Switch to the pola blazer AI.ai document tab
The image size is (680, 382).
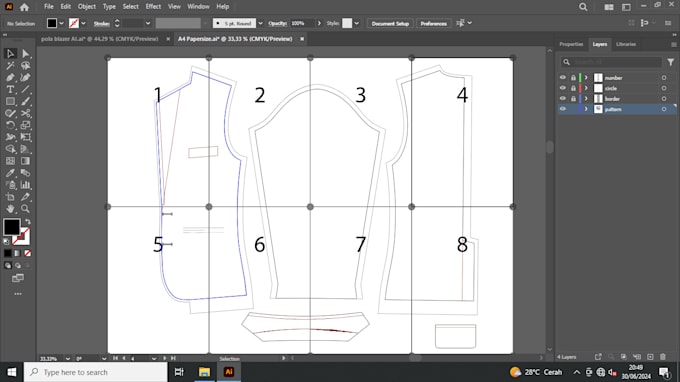[x=100, y=39]
